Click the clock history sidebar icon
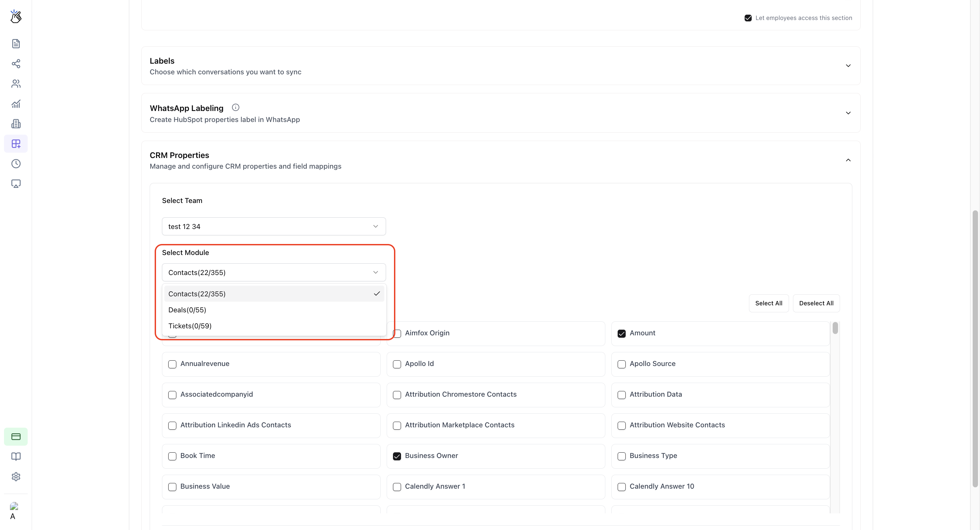Screen dimensions: 980x530 (x=16, y=164)
